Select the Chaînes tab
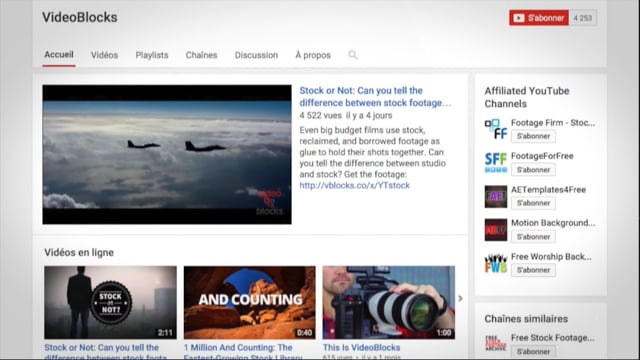The image size is (640, 360). [x=201, y=55]
